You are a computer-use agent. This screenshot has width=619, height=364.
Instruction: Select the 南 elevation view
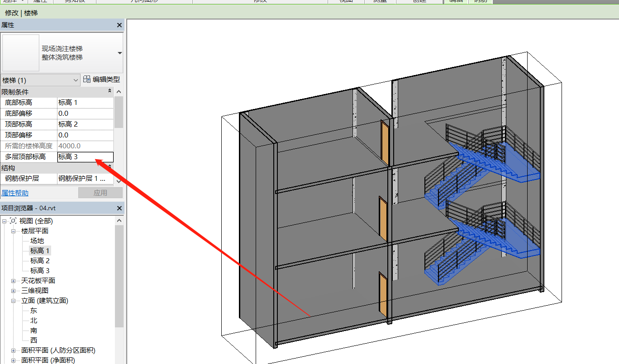(x=34, y=331)
